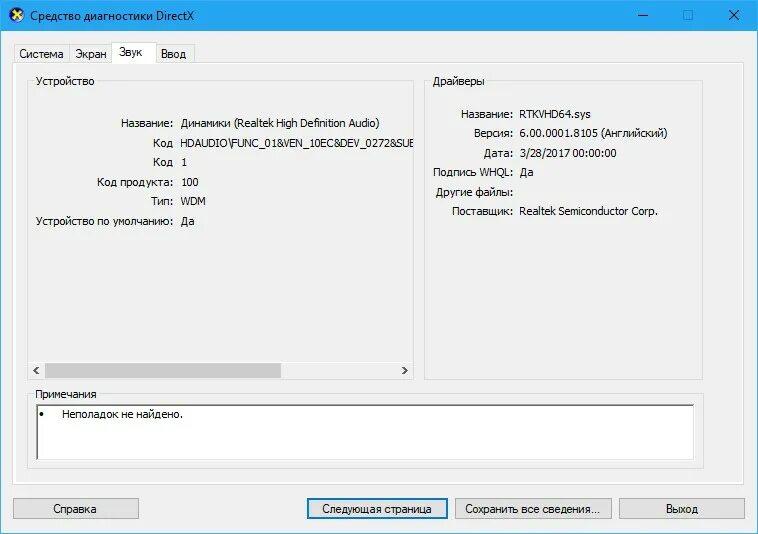758x534 pixels.
Task: Click Следующая страница button
Action: pyautogui.click(x=377, y=508)
